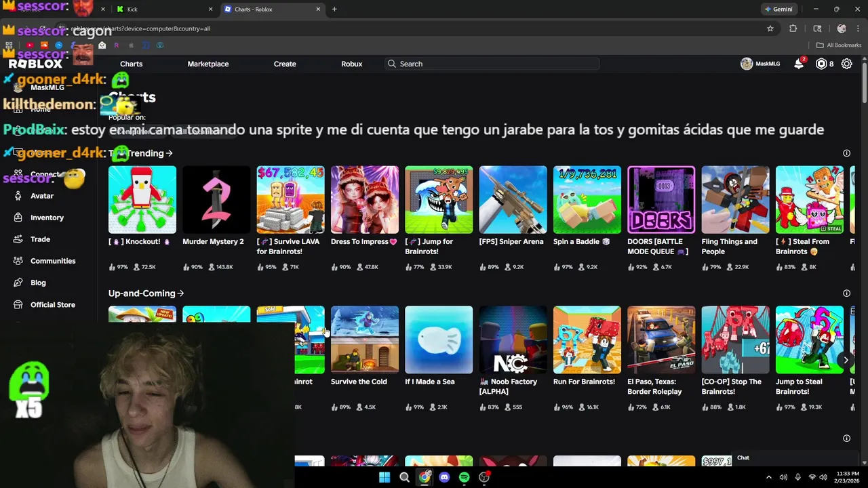
Task: Open the Survive the Cold thumbnail
Action: 365,340
